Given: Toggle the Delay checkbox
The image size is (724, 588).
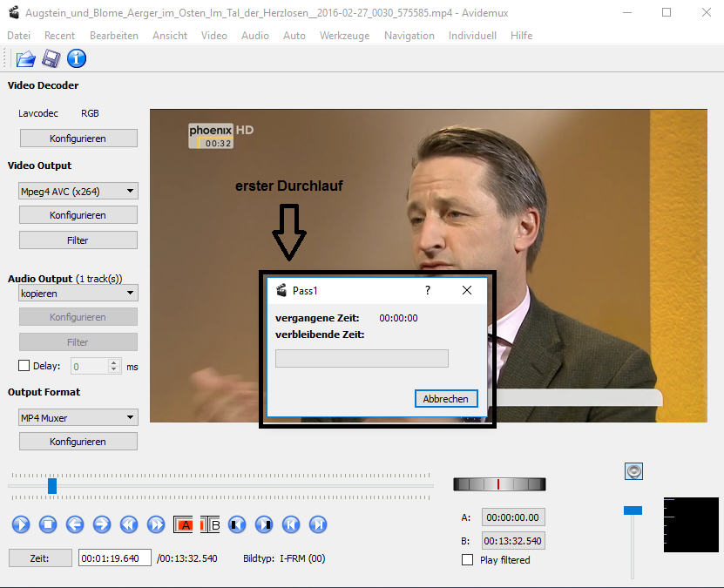Looking at the screenshot, I should 24,366.
